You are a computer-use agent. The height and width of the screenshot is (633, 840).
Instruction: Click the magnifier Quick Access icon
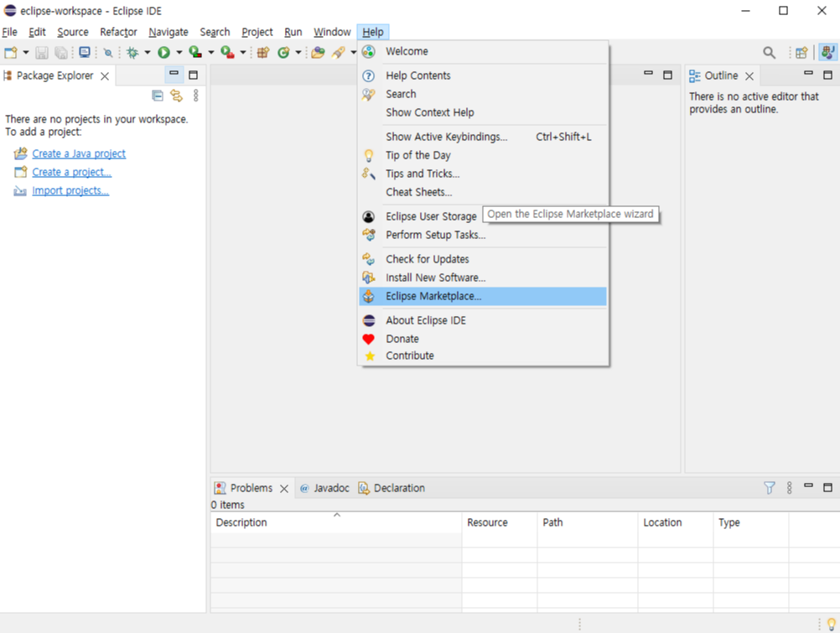770,53
